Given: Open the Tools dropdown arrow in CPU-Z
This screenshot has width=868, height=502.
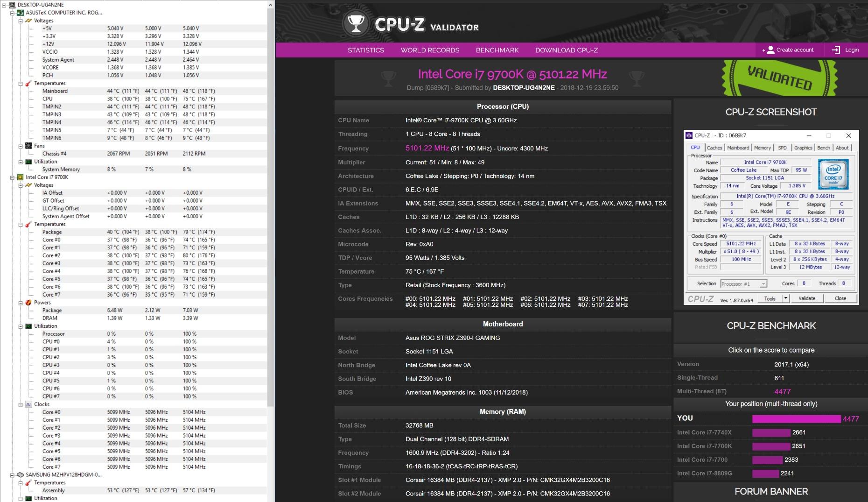Looking at the screenshot, I should click(x=785, y=298).
